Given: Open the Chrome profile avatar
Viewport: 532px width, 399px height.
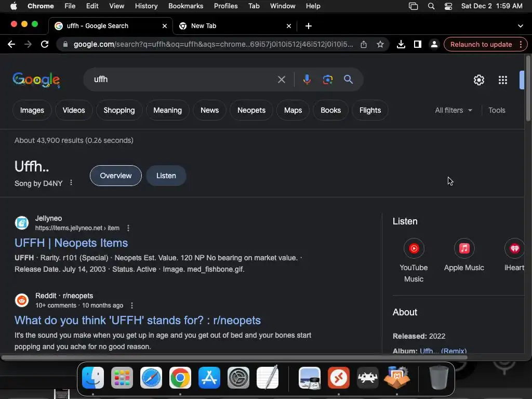Looking at the screenshot, I should click(434, 44).
